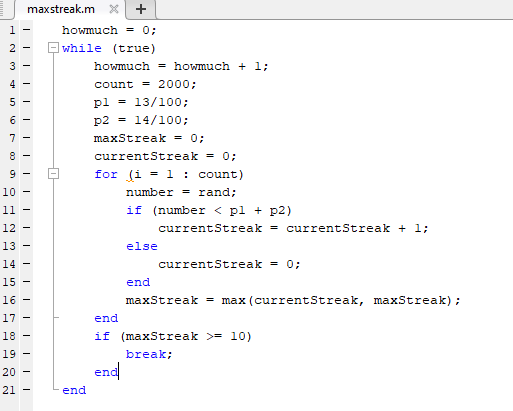The image size is (513, 411).
Task: Set breakpoint dash on line 9
Action: (27, 174)
